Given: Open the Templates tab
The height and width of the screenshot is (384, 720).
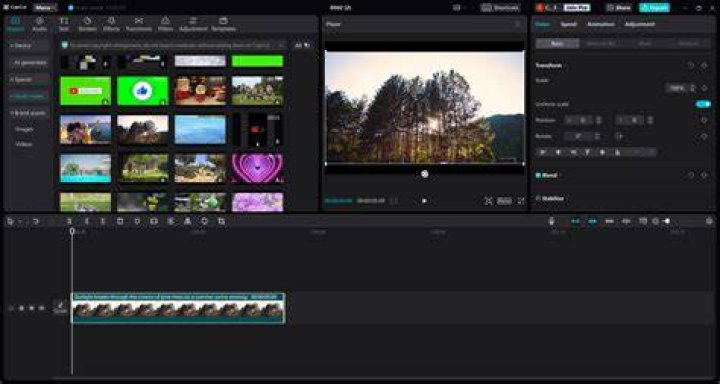Looking at the screenshot, I should pos(223,24).
